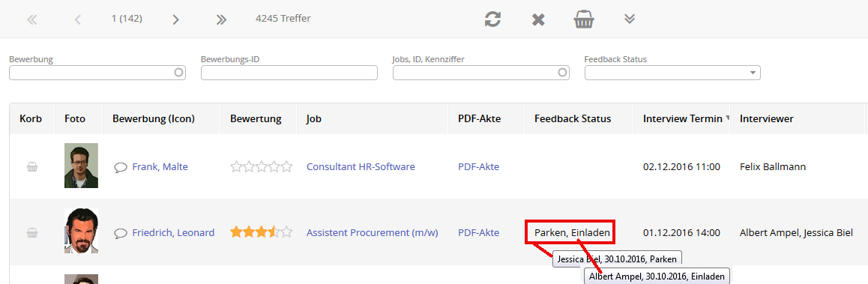Screen dimensions: 868x284
Task: Go to the first results page
Action: (x=32, y=19)
